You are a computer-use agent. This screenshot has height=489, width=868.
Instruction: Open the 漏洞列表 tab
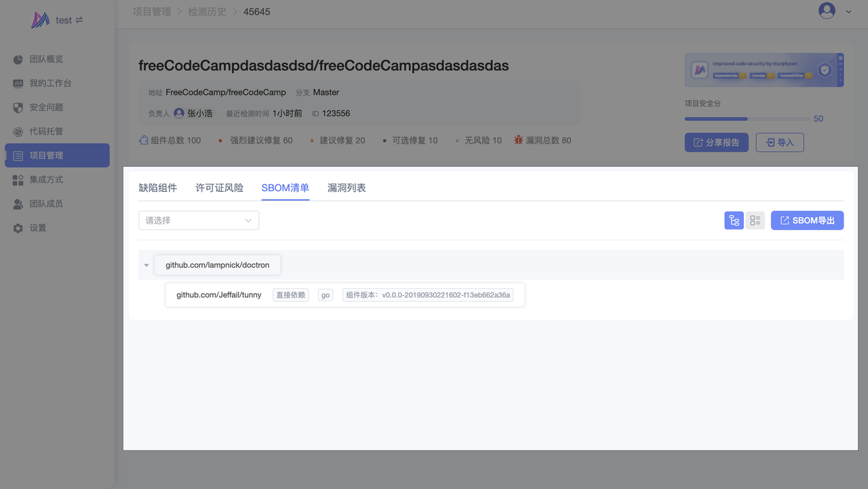[x=347, y=188]
